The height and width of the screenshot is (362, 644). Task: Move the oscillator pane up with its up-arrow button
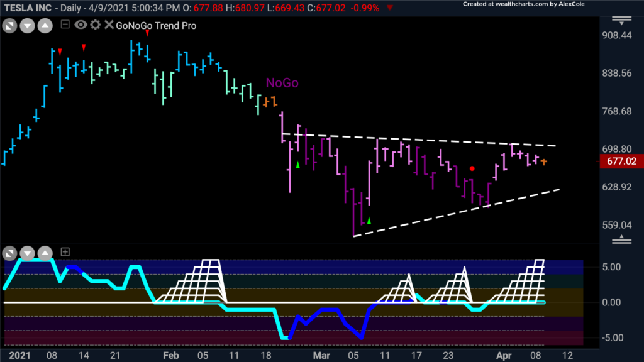point(45,253)
